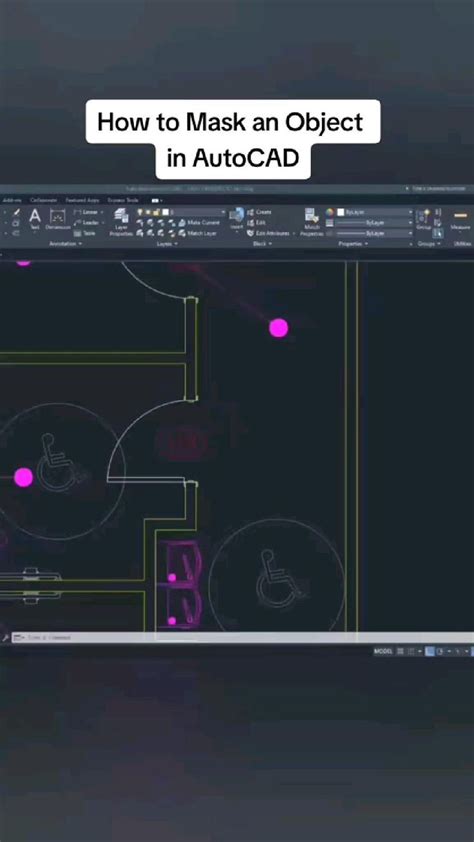The height and width of the screenshot is (842, 474).
Task: Open the lineweight ByLayer dropdown
Action: point(375,222)
